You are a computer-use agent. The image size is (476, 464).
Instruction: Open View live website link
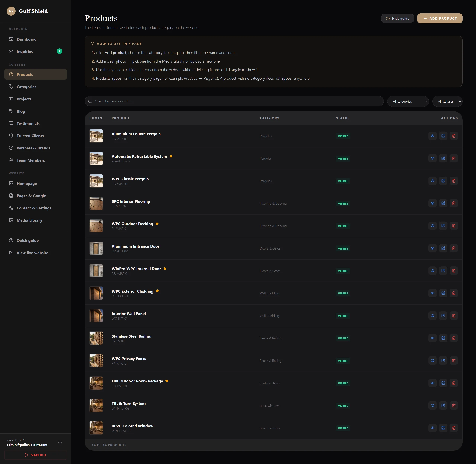(36, 253)
